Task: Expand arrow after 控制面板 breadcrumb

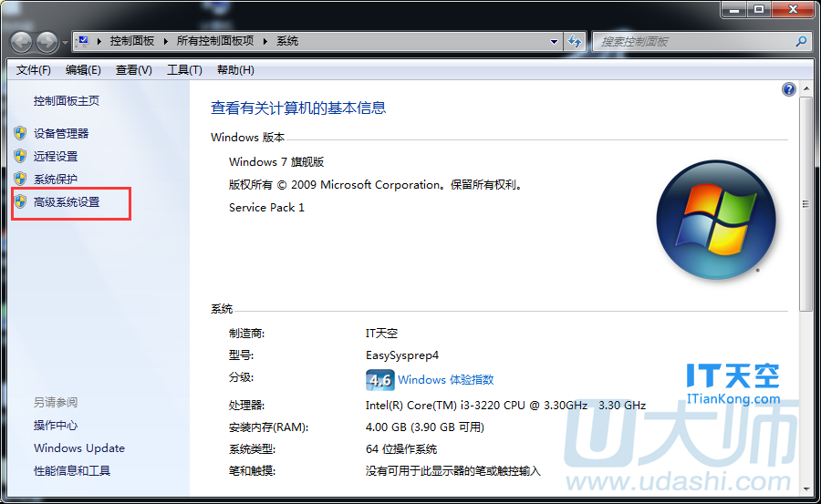Action: (165, 41)
